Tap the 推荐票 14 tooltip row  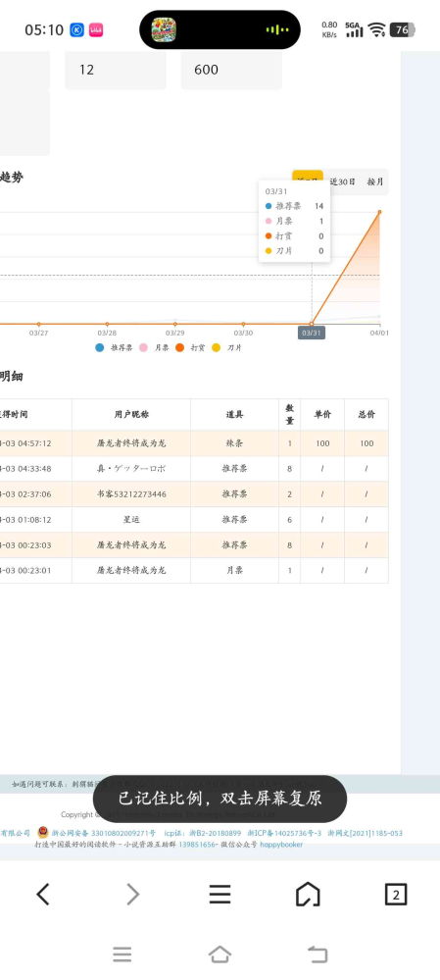pyautogui.click(x=294, y=206)
